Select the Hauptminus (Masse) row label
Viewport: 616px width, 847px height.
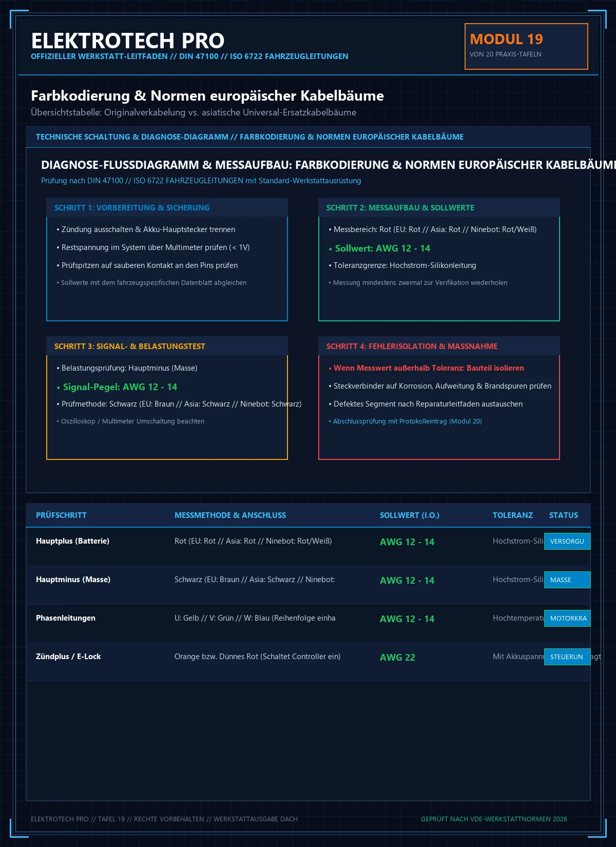(73, 579)
